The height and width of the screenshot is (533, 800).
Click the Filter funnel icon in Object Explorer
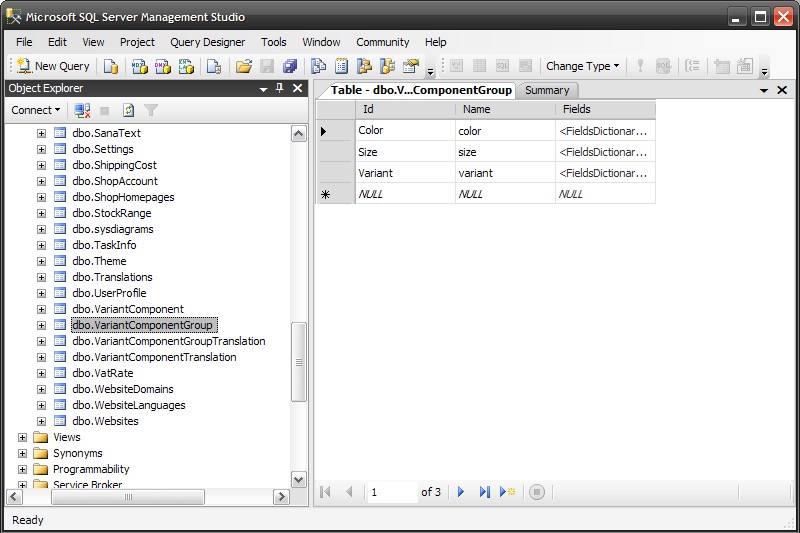point(151,110)
